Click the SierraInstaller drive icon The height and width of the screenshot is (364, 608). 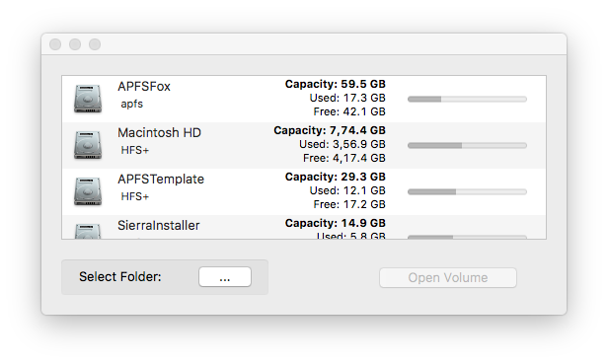coord(88,231)
